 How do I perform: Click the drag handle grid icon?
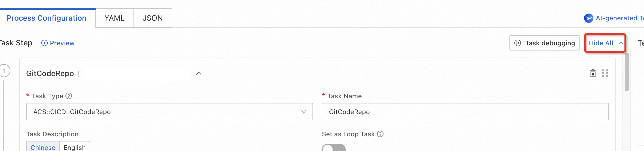[605, 73]
